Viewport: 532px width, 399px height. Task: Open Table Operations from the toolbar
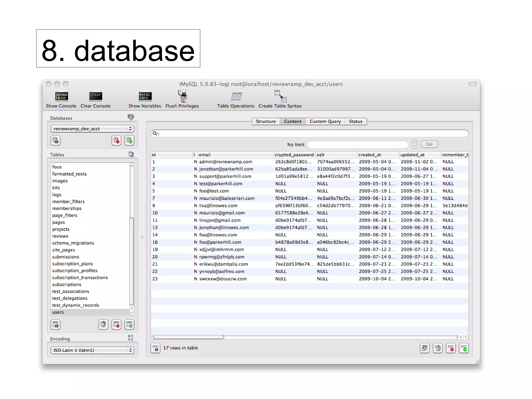(x=236, y=96)
